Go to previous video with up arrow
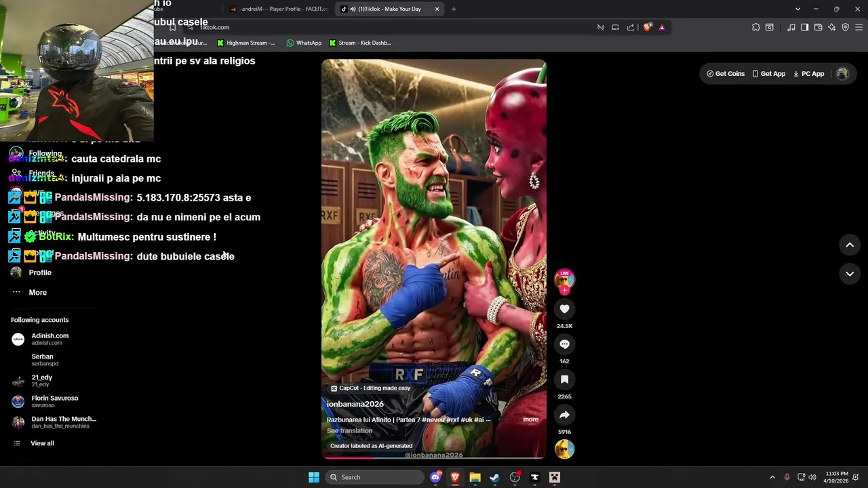Screen dimensions: 868x488 point(850,245)
